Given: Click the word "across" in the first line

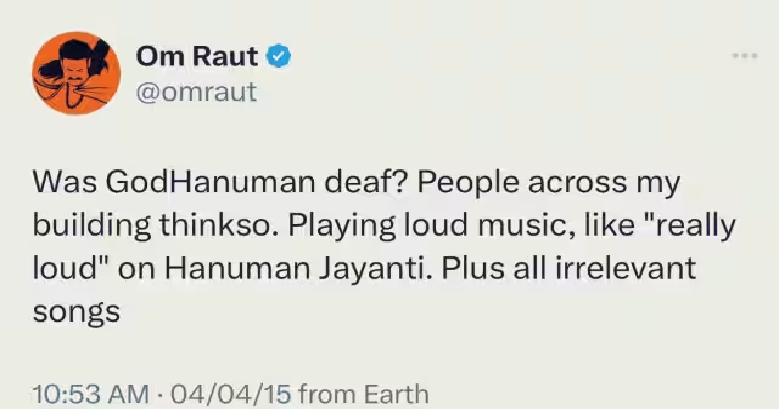Looking at the screenshot, I should click(x=578, y=183).
